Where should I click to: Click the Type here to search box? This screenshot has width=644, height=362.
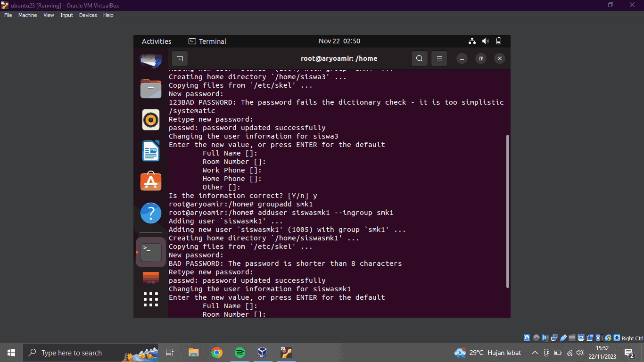(x=91, y=353)
